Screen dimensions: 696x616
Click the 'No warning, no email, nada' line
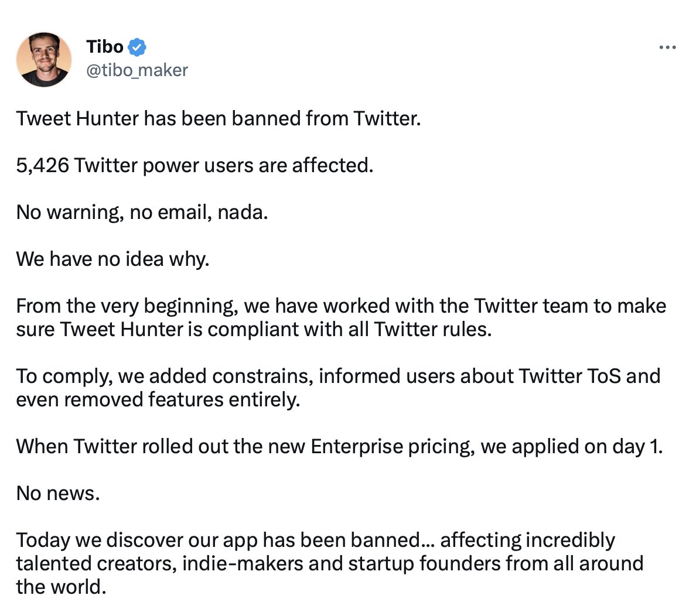142,212
